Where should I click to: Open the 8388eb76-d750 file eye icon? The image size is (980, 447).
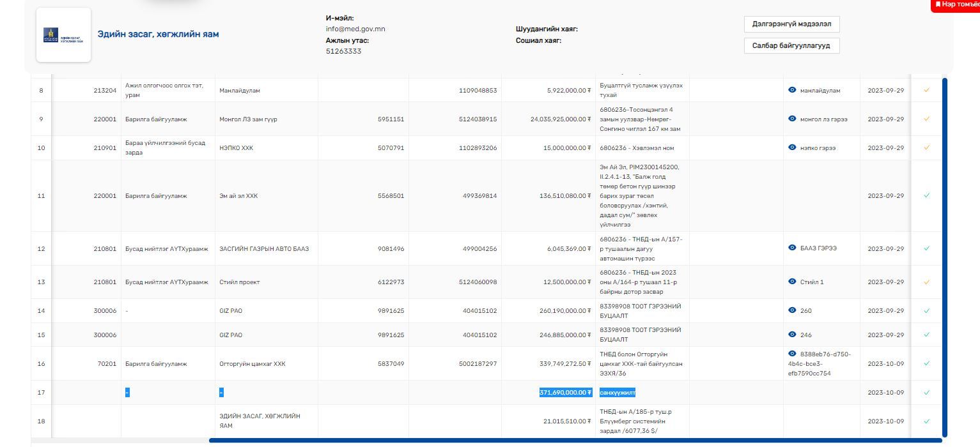pyautogui.click(x=792, y=354)
